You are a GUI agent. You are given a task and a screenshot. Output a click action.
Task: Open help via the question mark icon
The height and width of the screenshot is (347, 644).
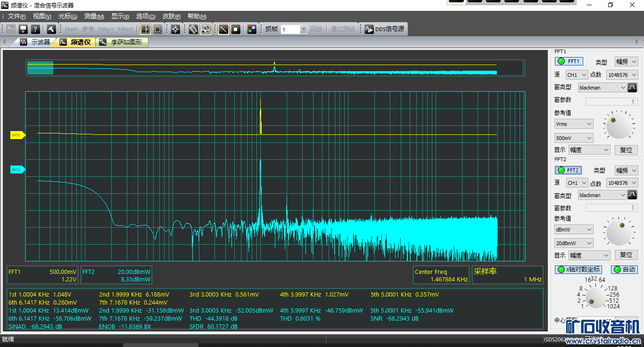pyautogui.click(x=35, y=29)
